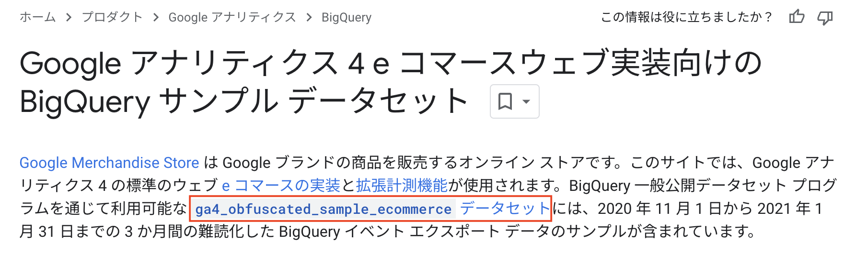Expand the bookmark dropdown arrow
Image resolution: width=868 pixels, height=266 pixels.
[526, 101]
